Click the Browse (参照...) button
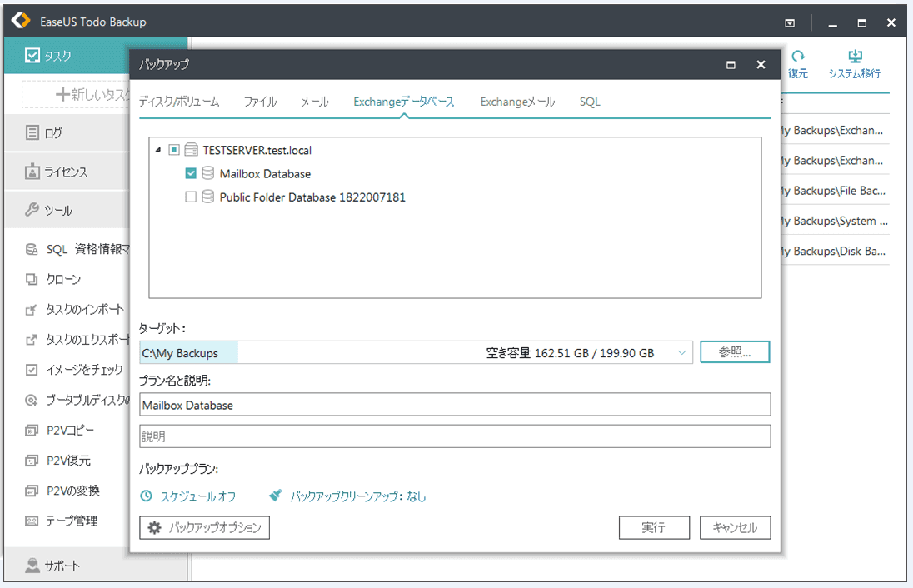Screen dimensions: 913x588 click(x=735, y=352)
